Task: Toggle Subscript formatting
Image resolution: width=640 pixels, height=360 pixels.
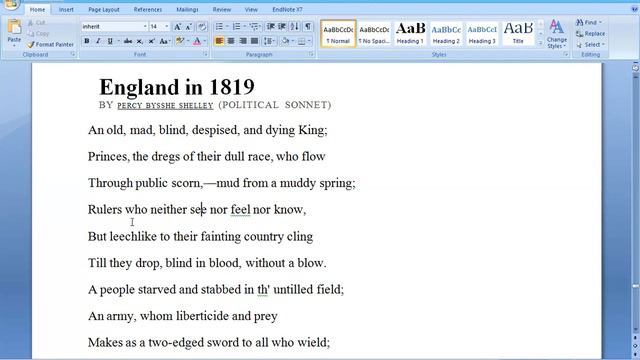Action: (140, 41)
